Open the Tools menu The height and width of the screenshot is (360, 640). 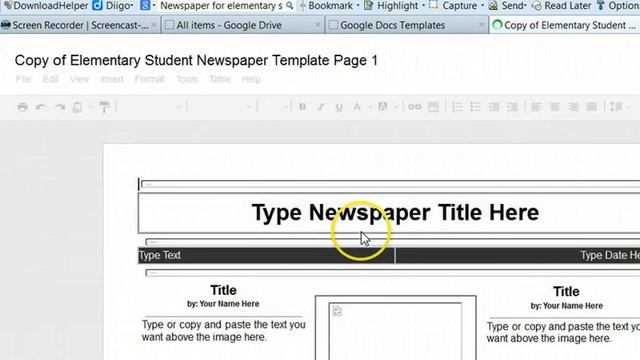pyautogui.click(x=187, y=79)
